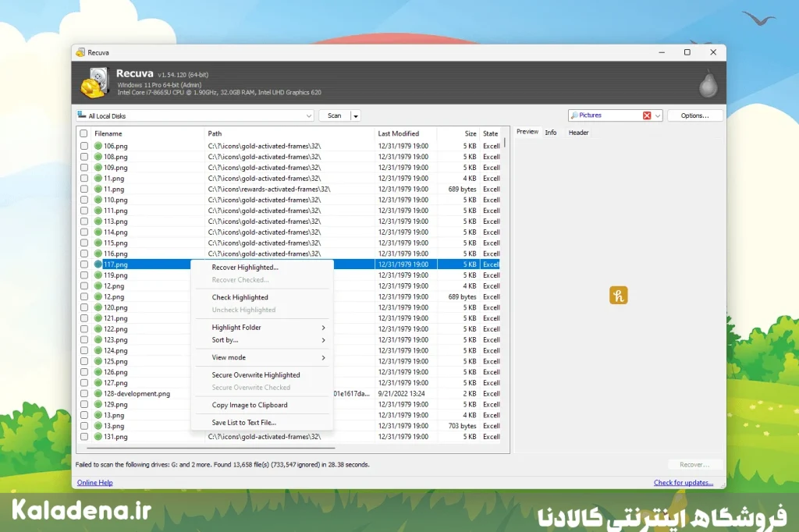This screenshot has width=799, height=532.
Task: Click the green state dot for 119.png
Action: pos(98,275)
